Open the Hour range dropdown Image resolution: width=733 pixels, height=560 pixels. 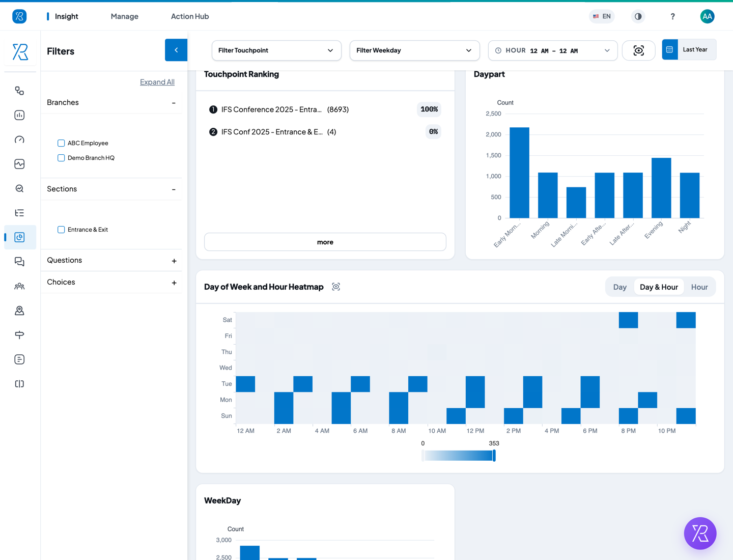(x=552, y=50)
